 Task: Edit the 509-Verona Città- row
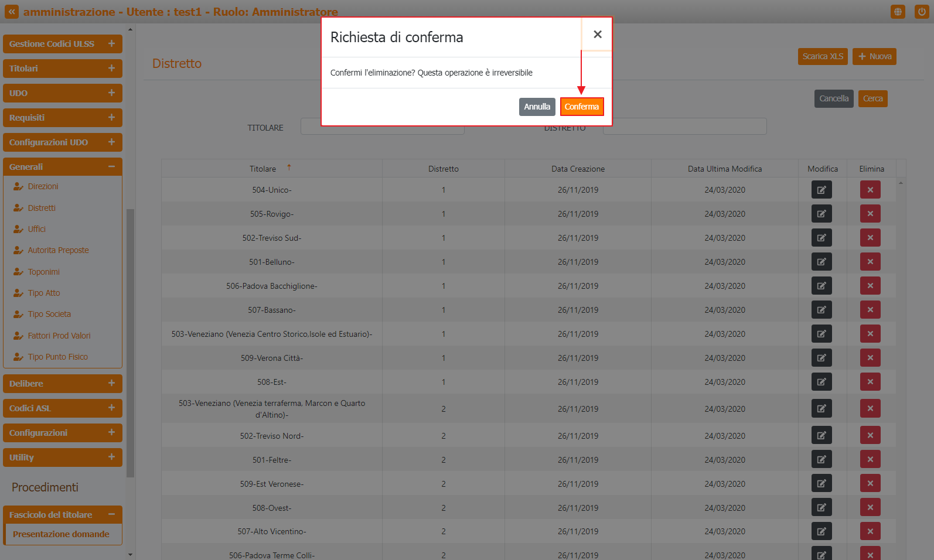[821, 358]
